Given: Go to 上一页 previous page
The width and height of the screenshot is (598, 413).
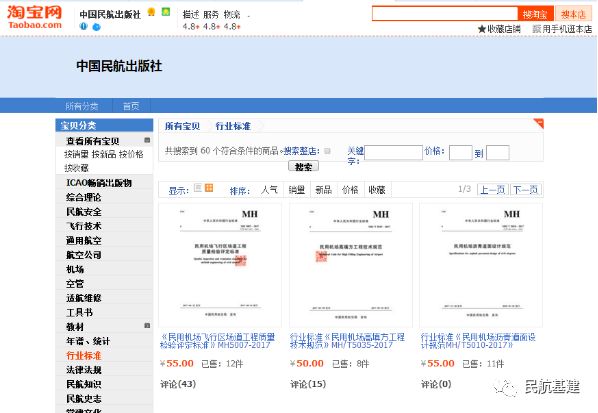Looking at the screenshot, I should [492, 190].
